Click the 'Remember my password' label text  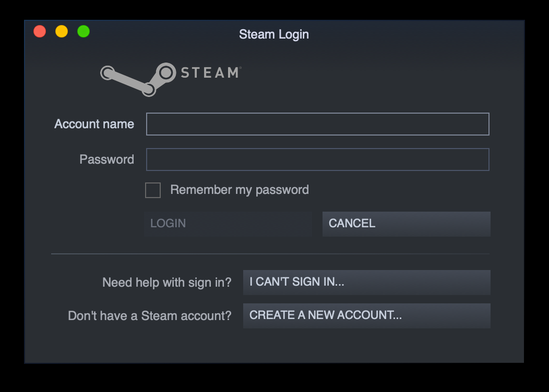(x=240, y=190)
